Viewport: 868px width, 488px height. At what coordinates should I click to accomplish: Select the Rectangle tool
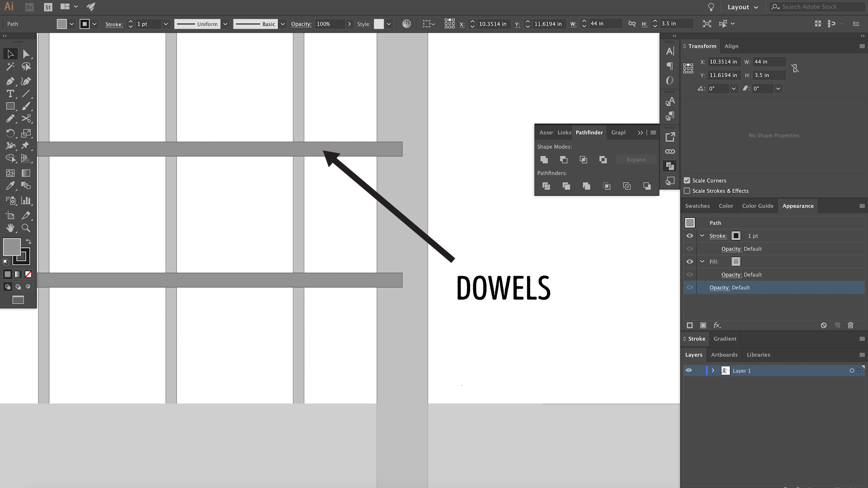pyautogui.click(x=10, y=106)
